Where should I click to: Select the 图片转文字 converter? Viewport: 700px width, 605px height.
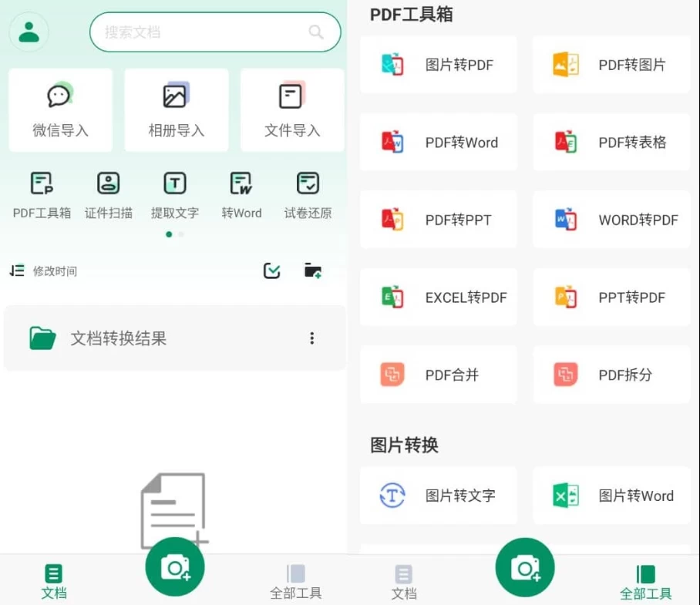(438, 496)
